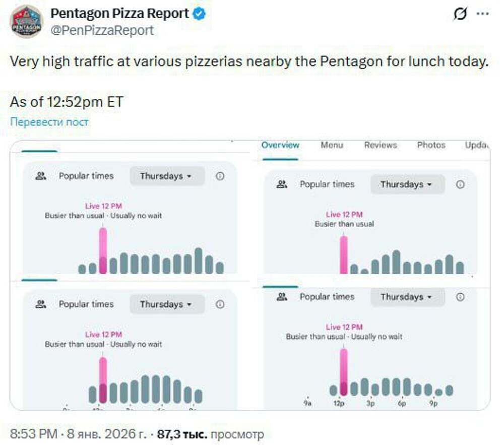Open Thursdays dropdown in top-right card
The image size is (504, 445).
[407, 184]
